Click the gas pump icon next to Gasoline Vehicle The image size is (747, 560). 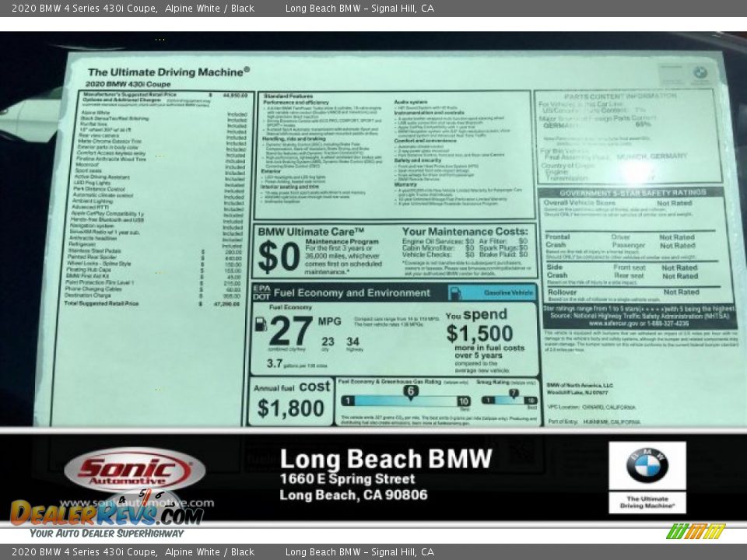(455, 292)
